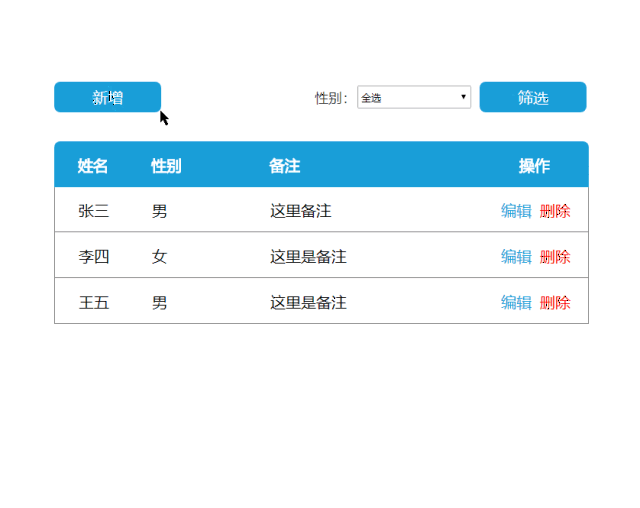The width and height of the screenshot is (640, 508).
Task: Click the 备注 column header
Action: click(284, 166)
